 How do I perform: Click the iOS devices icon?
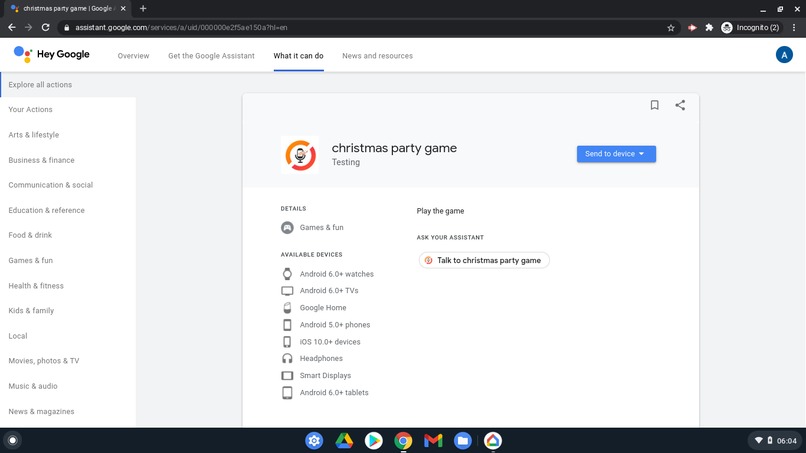click(x=287, y=341)
